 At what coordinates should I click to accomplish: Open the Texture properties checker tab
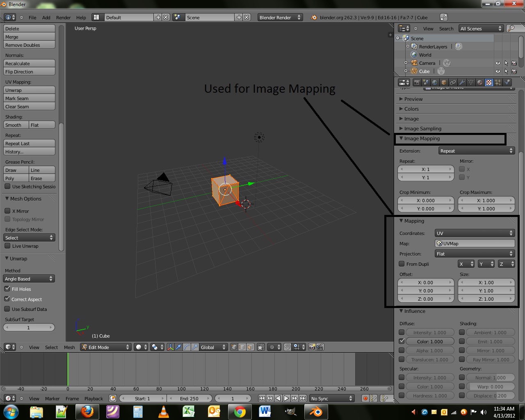489,82
